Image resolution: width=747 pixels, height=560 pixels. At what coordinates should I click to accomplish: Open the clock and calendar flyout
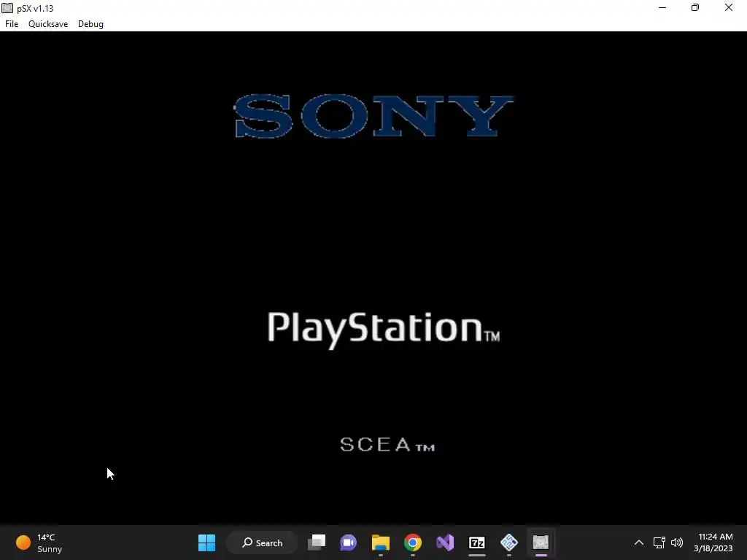(713, 542)
